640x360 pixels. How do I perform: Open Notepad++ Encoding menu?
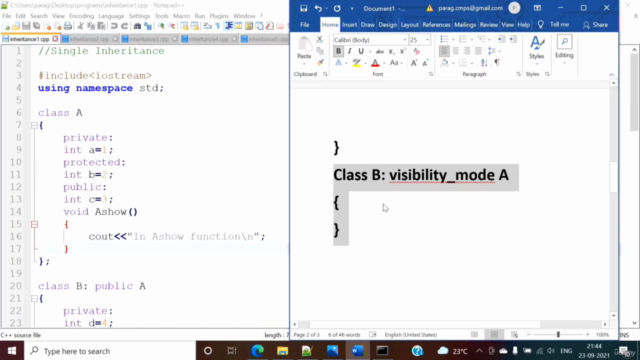click(81, 16)
